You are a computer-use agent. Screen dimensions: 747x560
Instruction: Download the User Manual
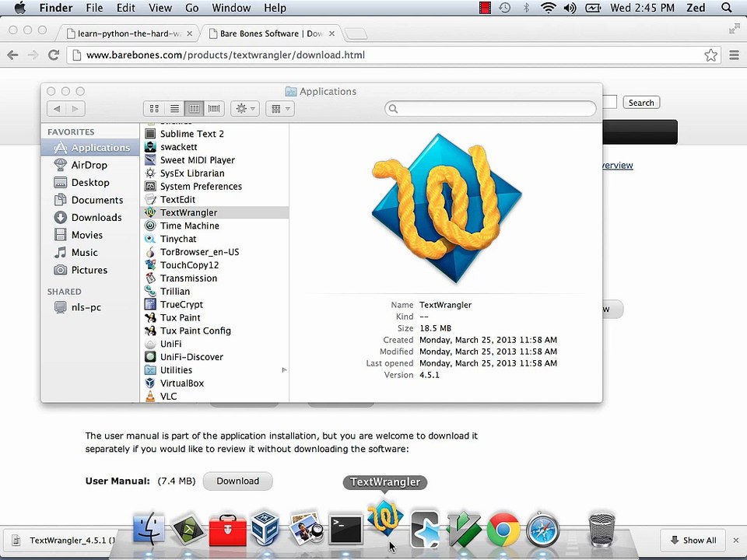pos(238,481)
